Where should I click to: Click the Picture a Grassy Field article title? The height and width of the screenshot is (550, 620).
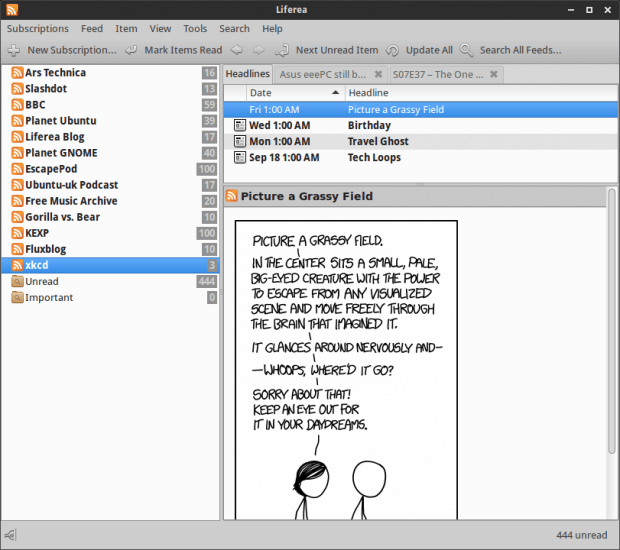pyautogui.click(x=307, y=196)
